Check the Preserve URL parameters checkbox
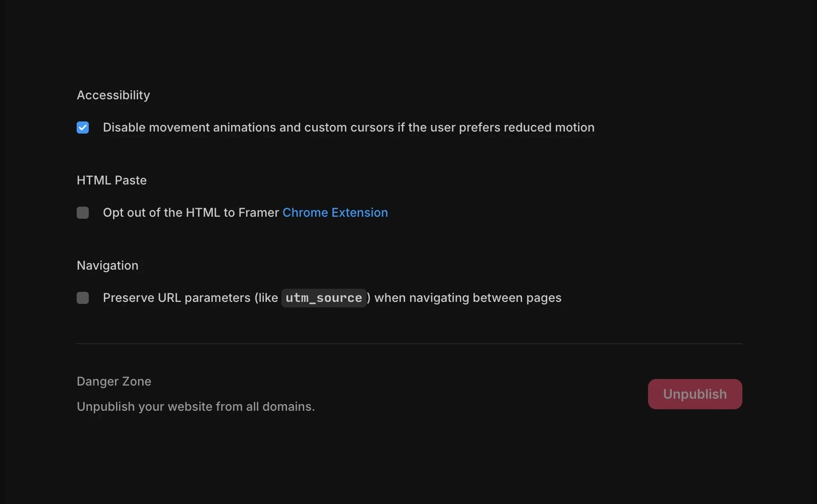 83,298
